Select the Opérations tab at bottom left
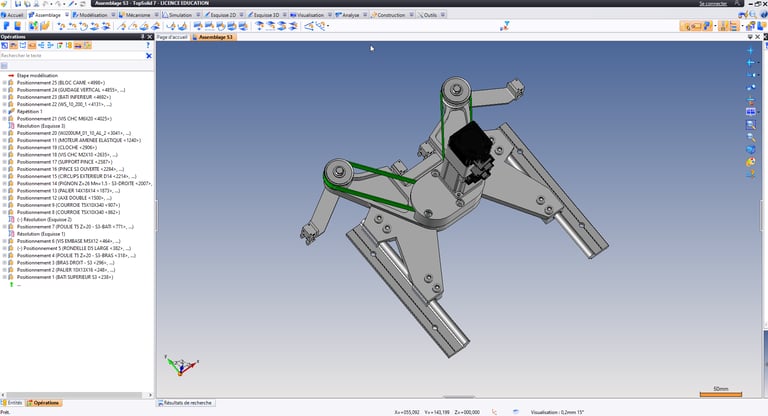Image resolution: width=768 pixels, height=416 pixels. pyautogui.click(x=43, y=403)
